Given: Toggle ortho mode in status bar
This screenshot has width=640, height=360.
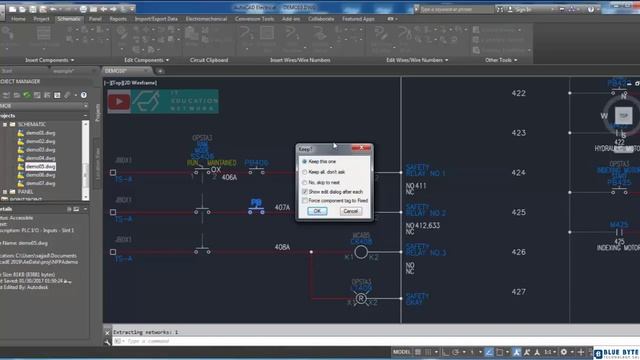Looking at the screenshot, I should coord(445,352).
